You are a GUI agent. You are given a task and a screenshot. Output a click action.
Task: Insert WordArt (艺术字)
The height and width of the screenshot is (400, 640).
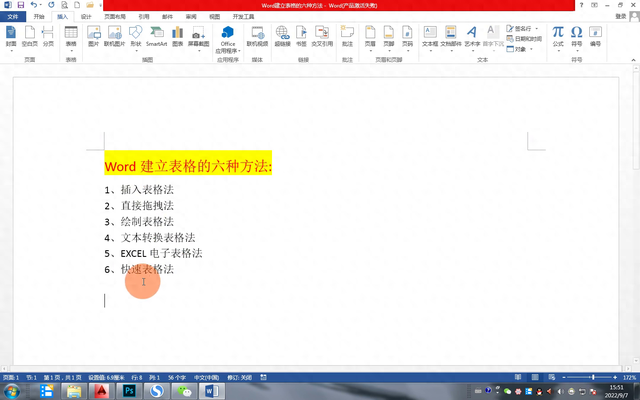[472, 38]
